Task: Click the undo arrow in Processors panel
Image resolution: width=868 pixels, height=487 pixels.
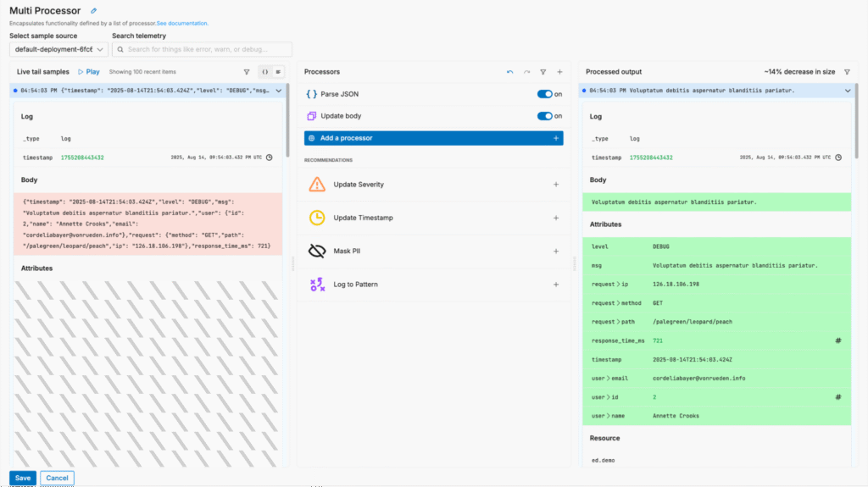Action: (509, 72)
